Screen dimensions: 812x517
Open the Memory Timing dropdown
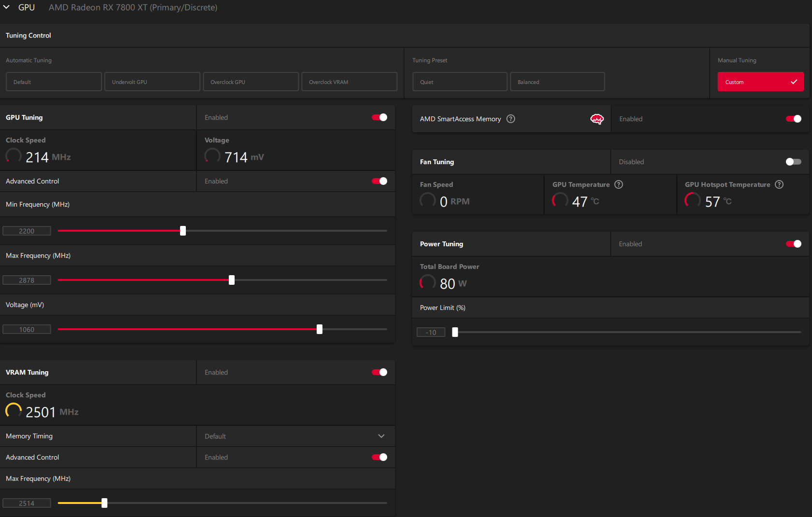coord(295,436)
